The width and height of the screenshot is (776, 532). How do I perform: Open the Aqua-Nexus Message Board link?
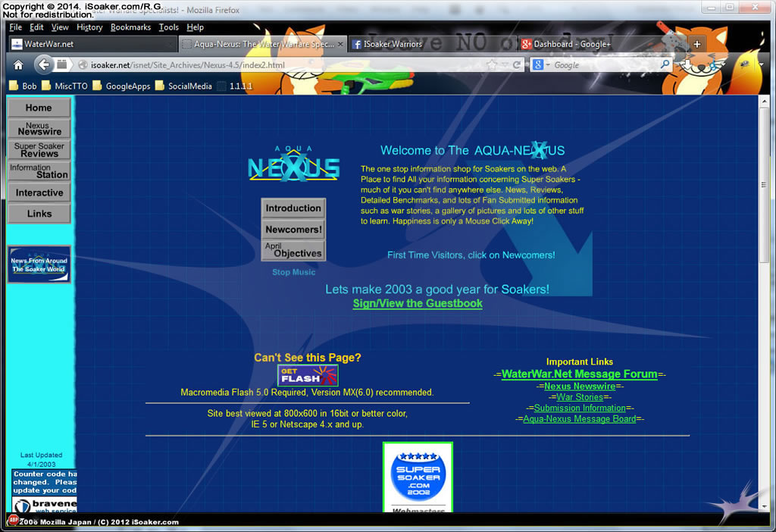pyautogui.click(x=580, y=418)
